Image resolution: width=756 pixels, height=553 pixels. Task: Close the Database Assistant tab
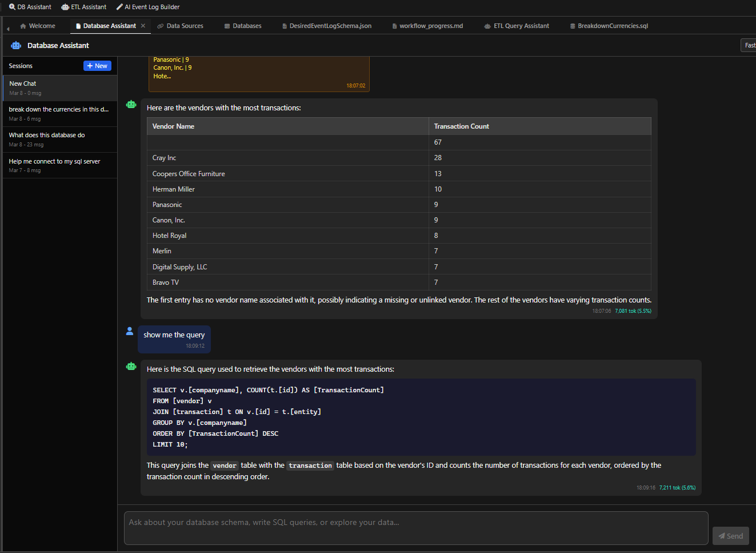[143, 26]
